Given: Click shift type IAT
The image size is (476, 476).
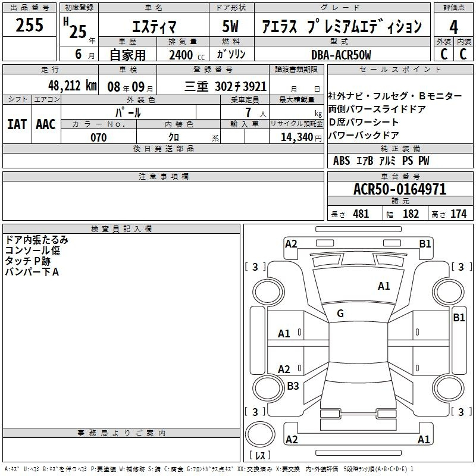Looking at the screenshot, I should (17, 124).
